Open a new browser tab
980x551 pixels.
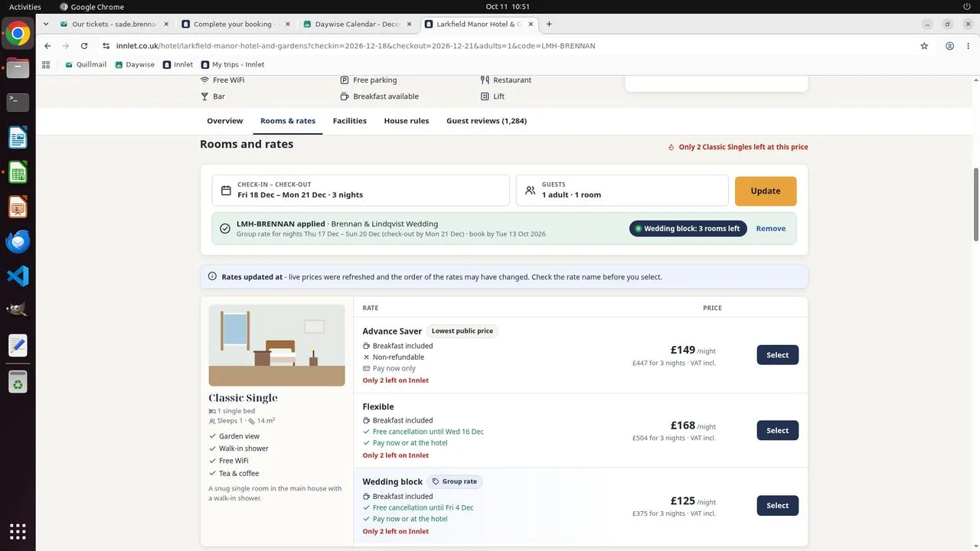549,24
